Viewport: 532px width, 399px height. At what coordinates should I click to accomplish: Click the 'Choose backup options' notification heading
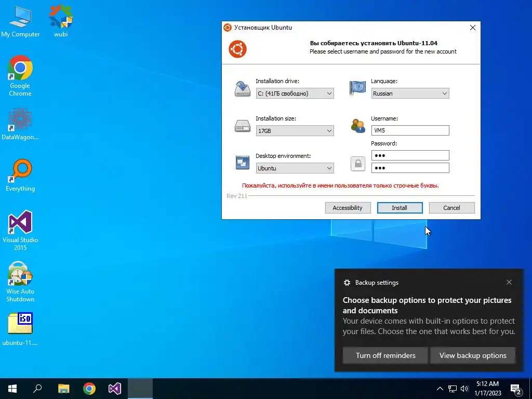coord(427,305)
